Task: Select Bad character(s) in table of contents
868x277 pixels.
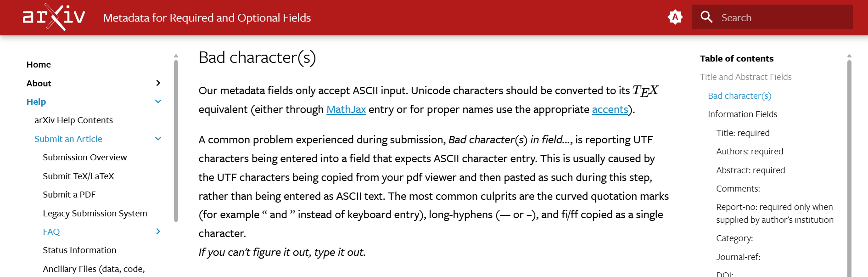Action: [739, 96]
